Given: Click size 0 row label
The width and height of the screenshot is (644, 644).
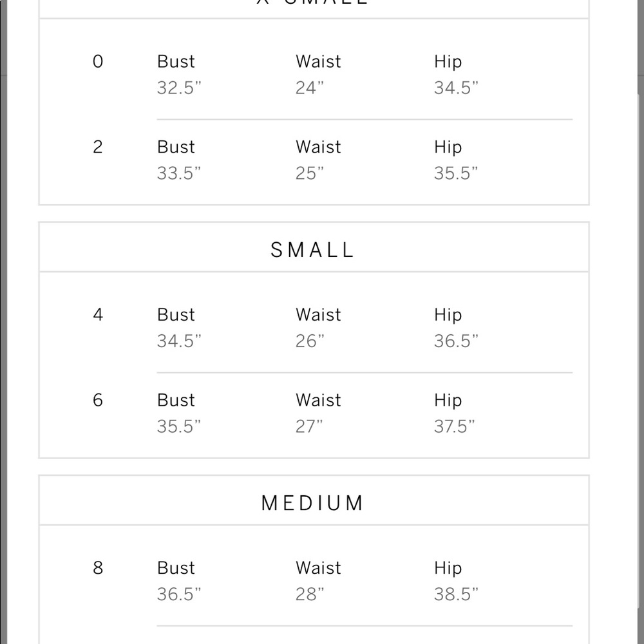Looking at the screenshot, I should (x=98, y=62).
